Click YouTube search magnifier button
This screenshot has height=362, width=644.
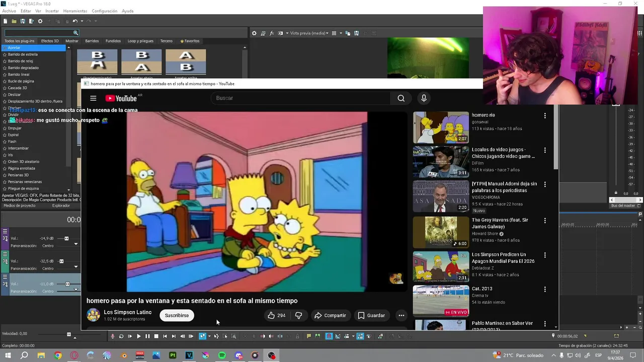tap(401, 98)
